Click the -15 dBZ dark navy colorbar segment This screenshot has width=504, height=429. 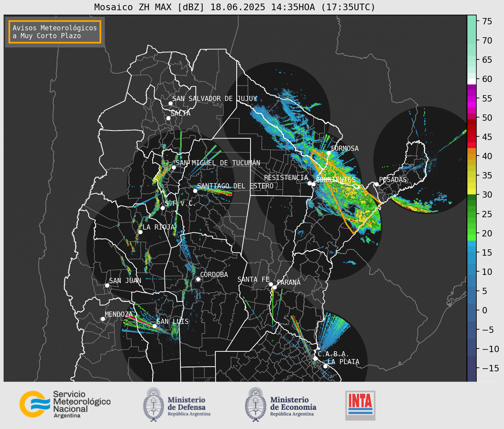(x=472, y=368)
